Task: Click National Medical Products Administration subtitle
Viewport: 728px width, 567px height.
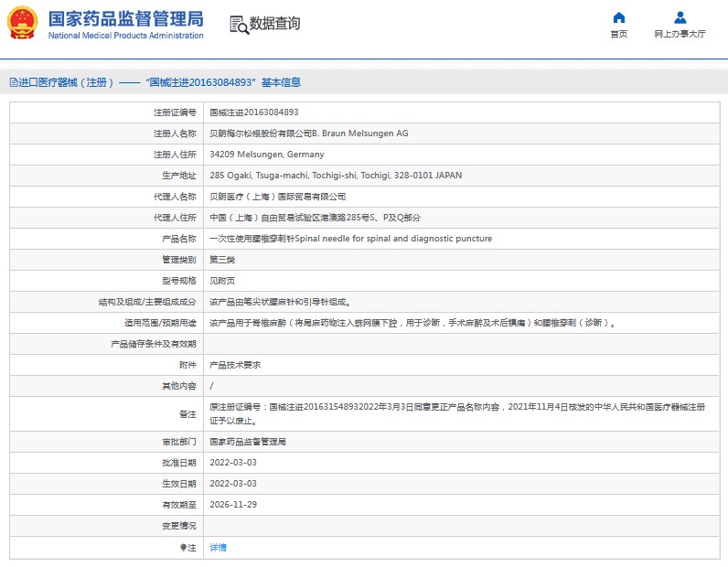Action: tap(126, 36)
